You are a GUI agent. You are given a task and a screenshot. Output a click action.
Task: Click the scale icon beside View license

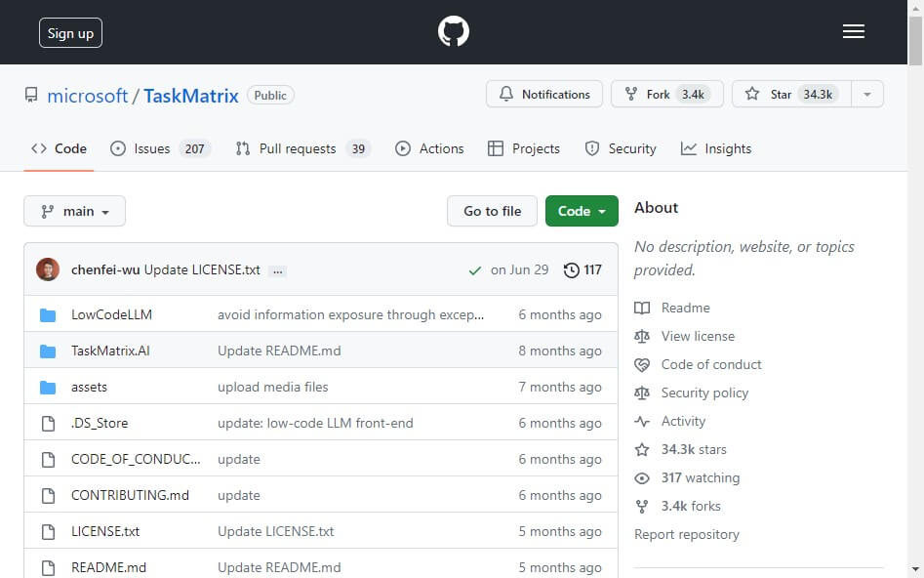(642, 336)
